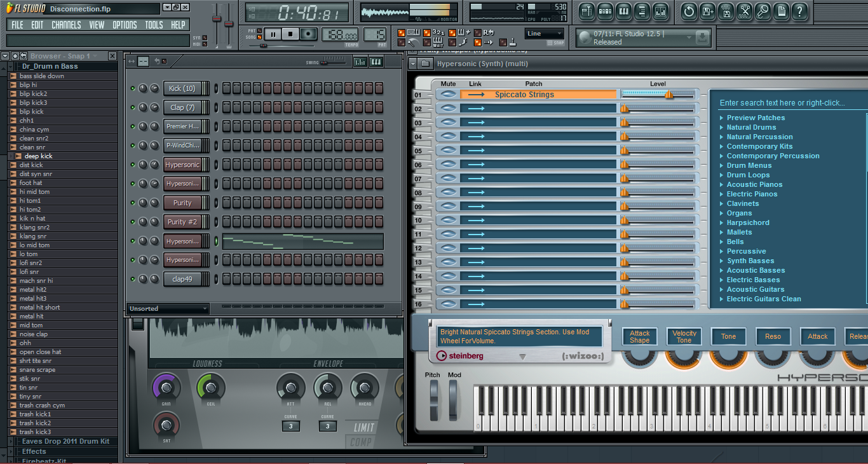Open project info document icon
The height and width of the screenshot is (464, 868).
(781, 11)
